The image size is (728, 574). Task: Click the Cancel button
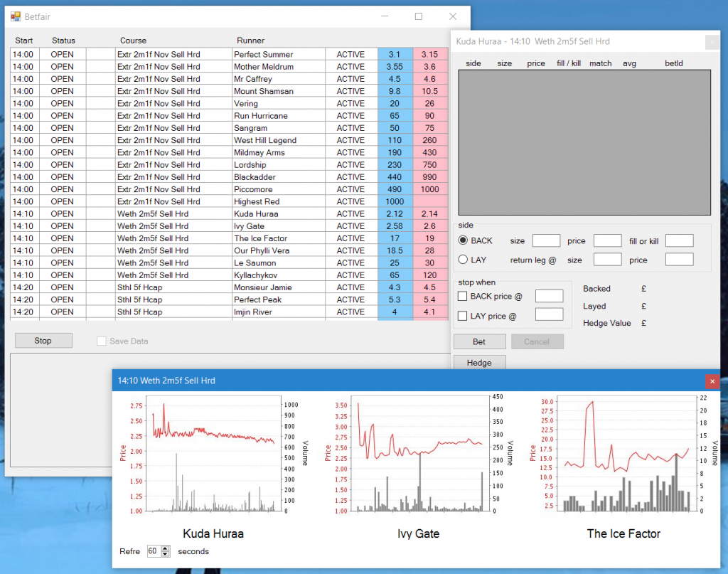click(x=537, y=342)
